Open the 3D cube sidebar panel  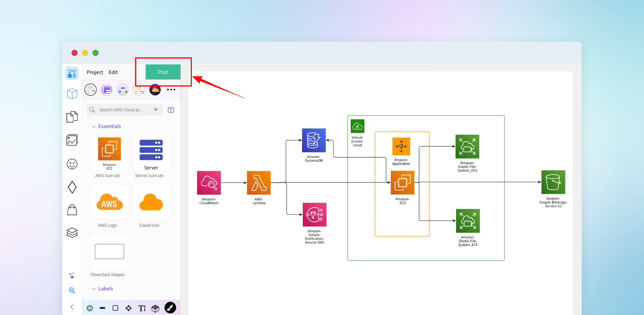72,93
